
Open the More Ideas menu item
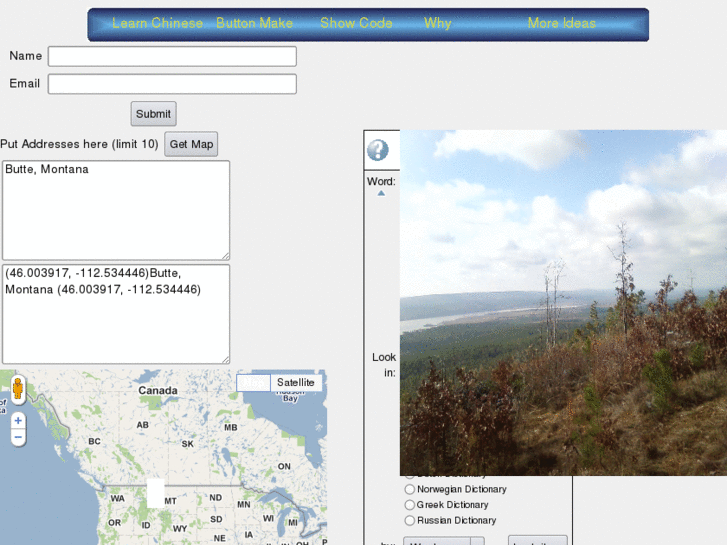point(561,23)
